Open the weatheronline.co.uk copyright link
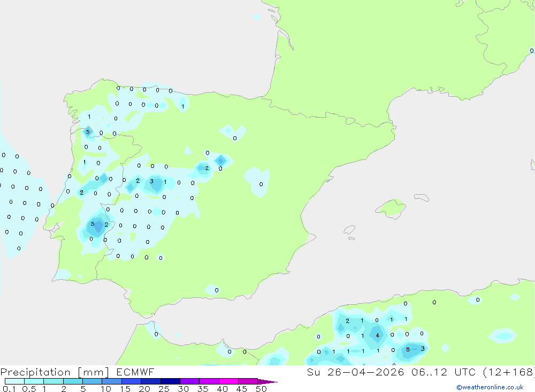Viewport: 535px width, 392px height. pyautogui.click(x=490, y=387)
